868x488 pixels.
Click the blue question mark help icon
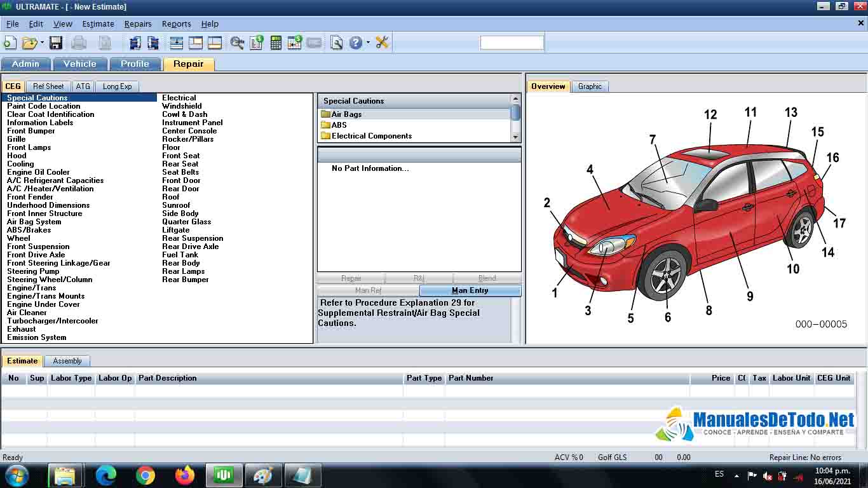(x=356, y=43)
